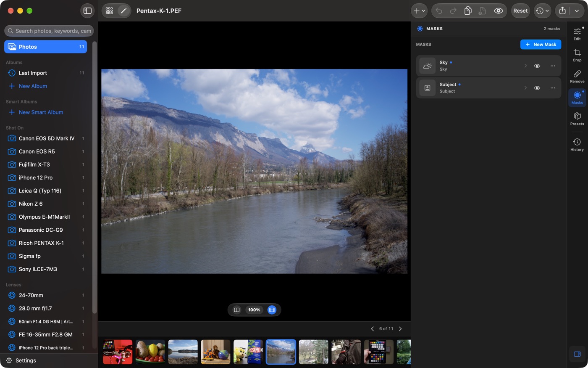Expand the Sky mask chevron
The width and height of the screenshot is (588, 368).
tap(525, 66)
